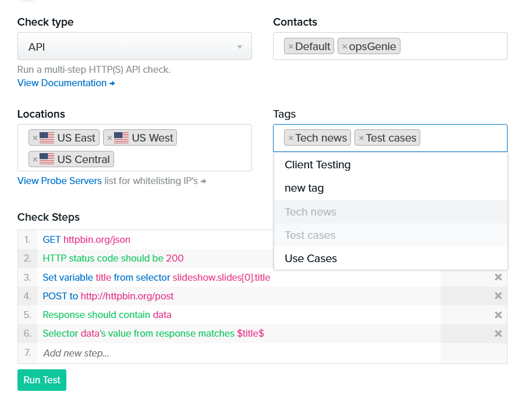Viewport: 532px width, 399px height.
Task: Remove the Test cases tag
Action: point(361,137)
